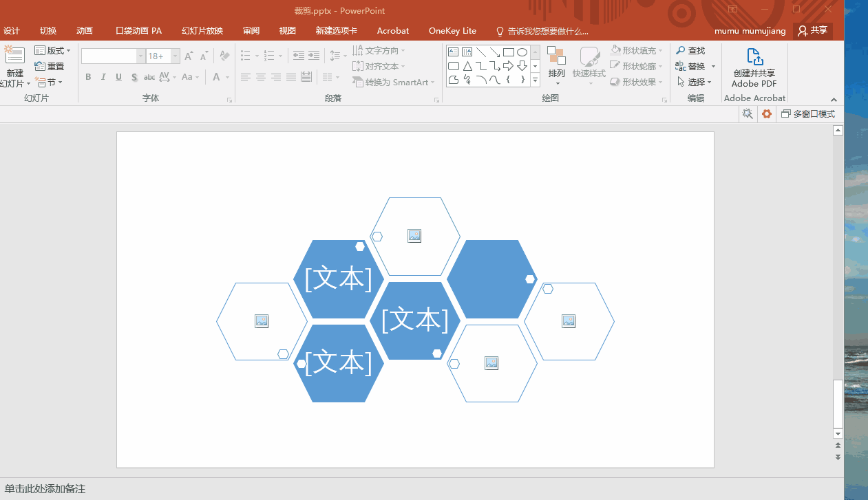Toggle italic text formatting

(103, 77)
